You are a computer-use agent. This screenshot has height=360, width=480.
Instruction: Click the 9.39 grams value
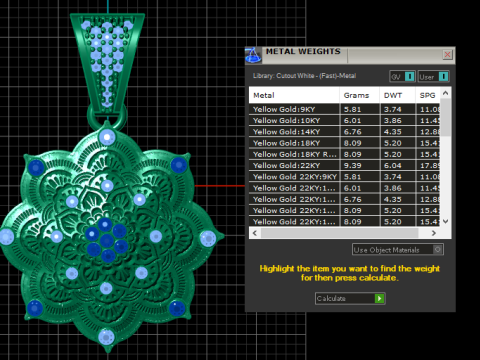pyautogui.click(x=352, y=166)
